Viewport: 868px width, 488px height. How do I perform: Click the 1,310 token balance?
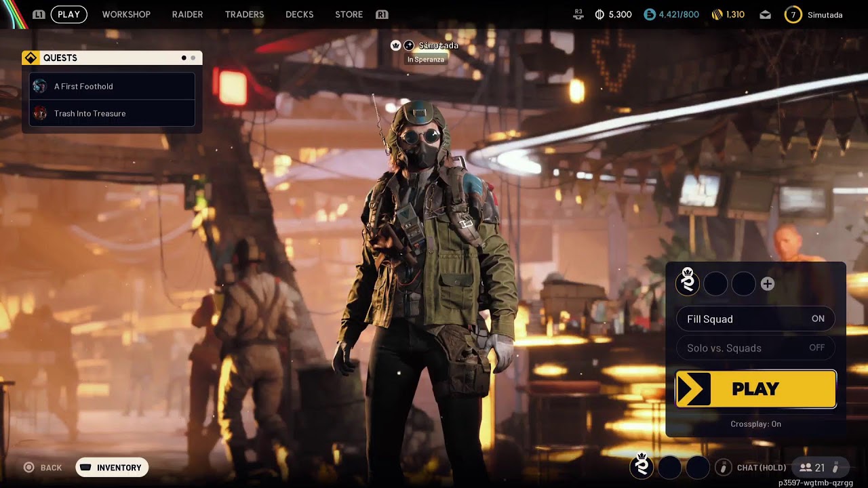735,14
